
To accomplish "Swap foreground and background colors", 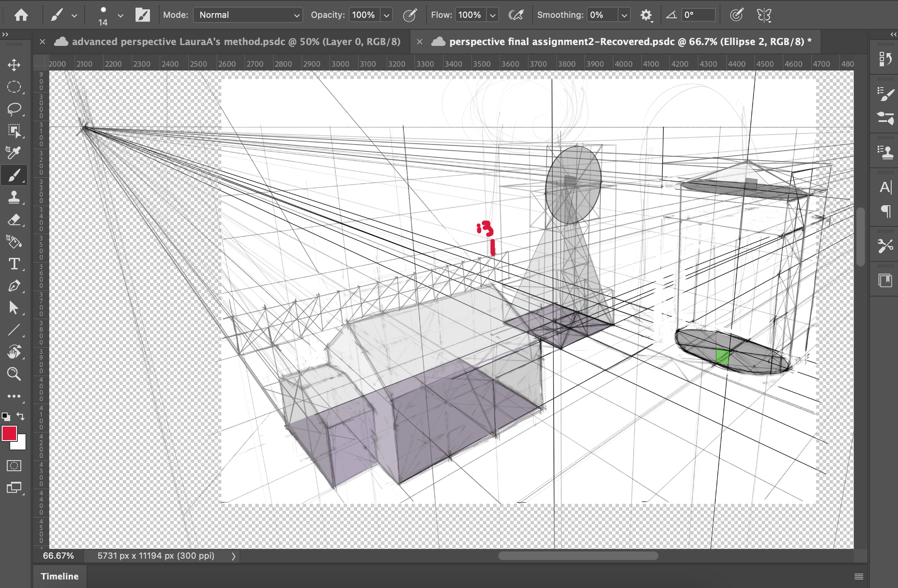I will coord(20,416).
